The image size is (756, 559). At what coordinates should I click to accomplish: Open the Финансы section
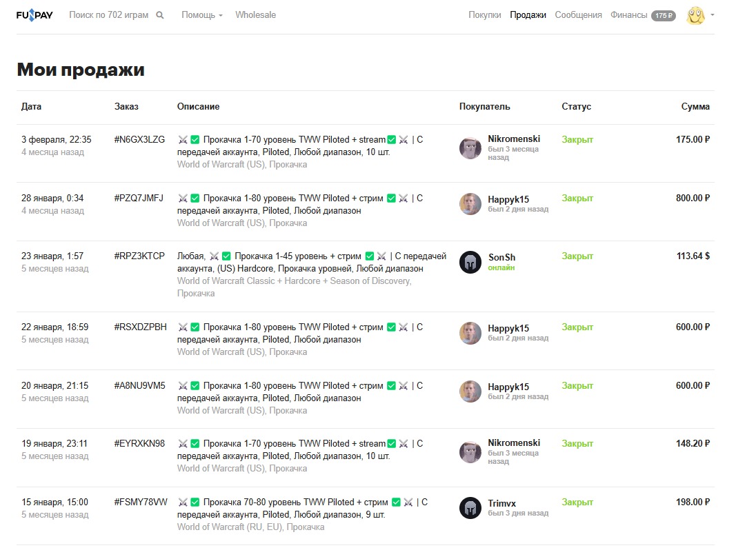[628, 15]
